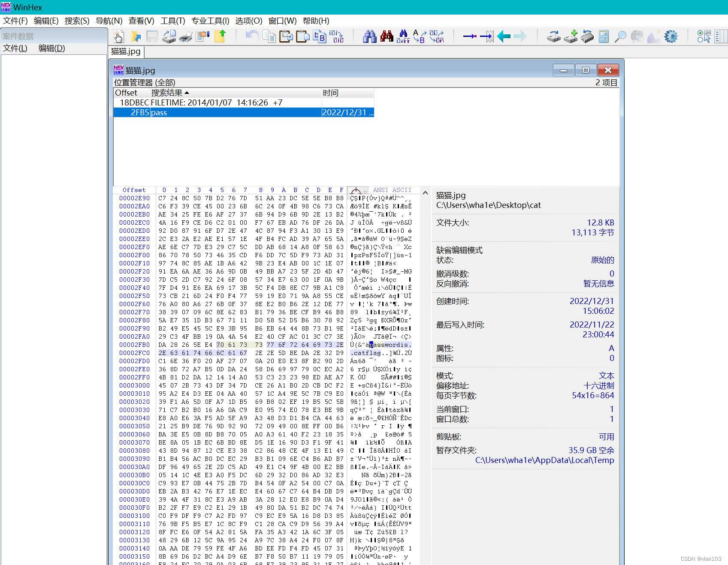
Task: Click the Open Disk toolbar icon
Action: 169,36
